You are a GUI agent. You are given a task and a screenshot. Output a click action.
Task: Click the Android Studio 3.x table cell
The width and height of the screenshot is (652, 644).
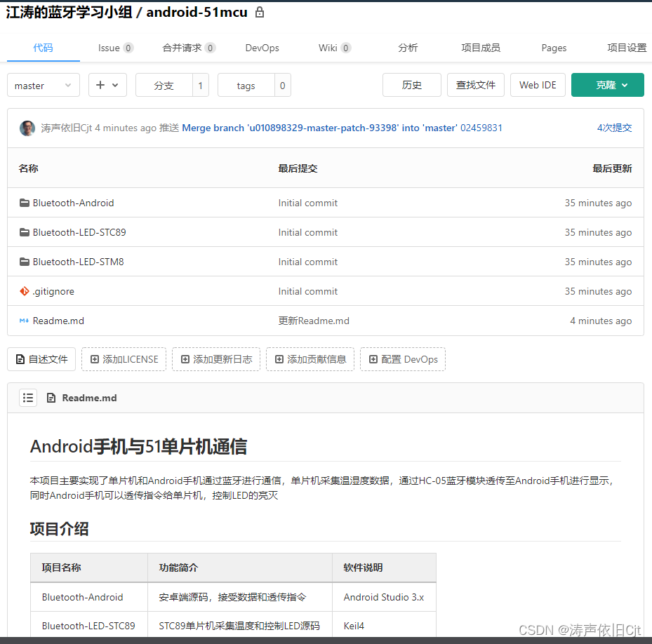click(x=384, y=597)
